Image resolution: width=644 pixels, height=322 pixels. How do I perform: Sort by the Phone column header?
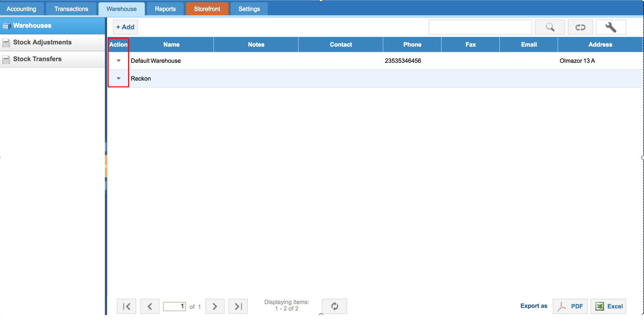[x=412, y=44]
